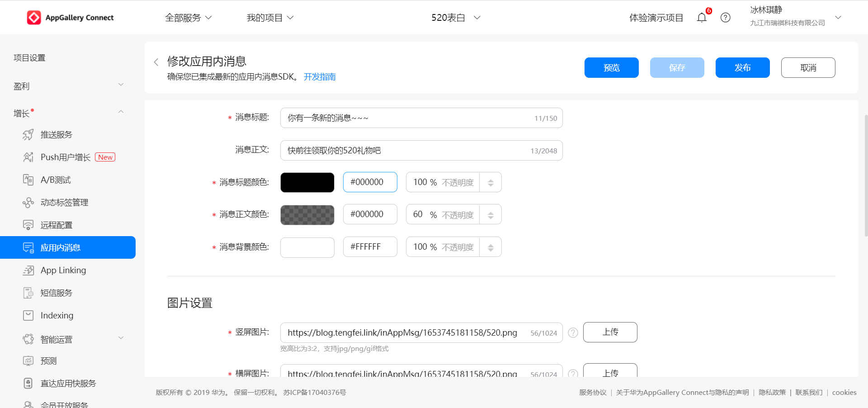The width and height of the screenshot is (868, 408).
Task: Click the AppGallery Connect logo
Action: (70, 18)
